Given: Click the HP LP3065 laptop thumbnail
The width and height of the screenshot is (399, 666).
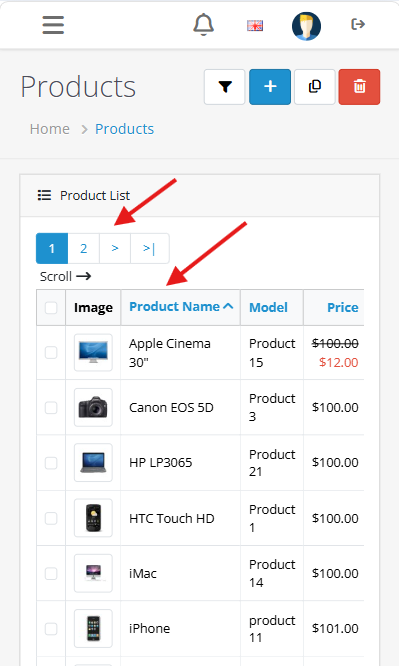Looking at the screenshot, I should click(93, 463).
